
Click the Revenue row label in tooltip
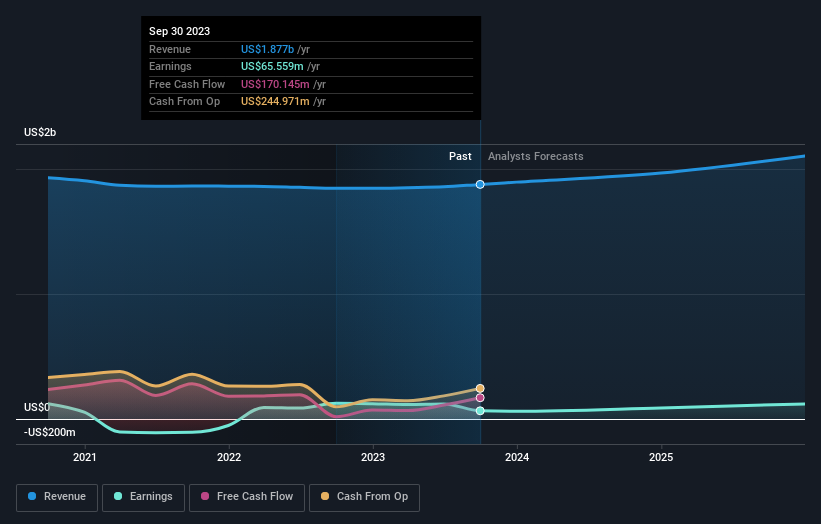[170, 49]
